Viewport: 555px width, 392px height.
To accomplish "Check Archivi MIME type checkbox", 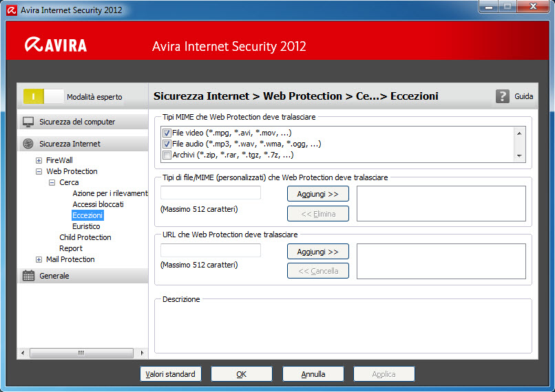I will click(x=167, y=155).
